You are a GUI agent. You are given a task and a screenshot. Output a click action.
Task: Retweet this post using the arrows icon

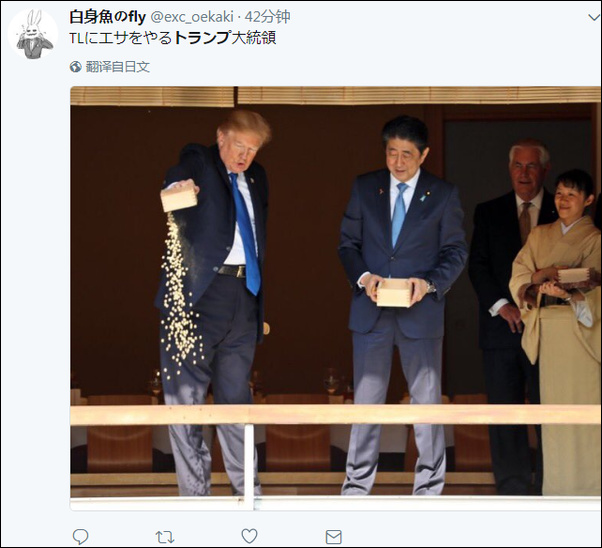[165, 537]
